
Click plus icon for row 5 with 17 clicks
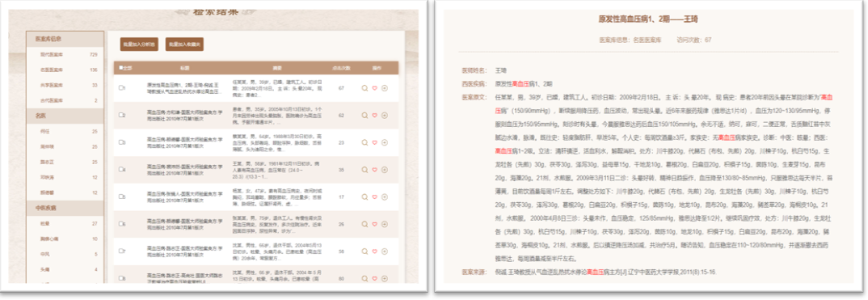pyautogui.click(x=385, y=196)
